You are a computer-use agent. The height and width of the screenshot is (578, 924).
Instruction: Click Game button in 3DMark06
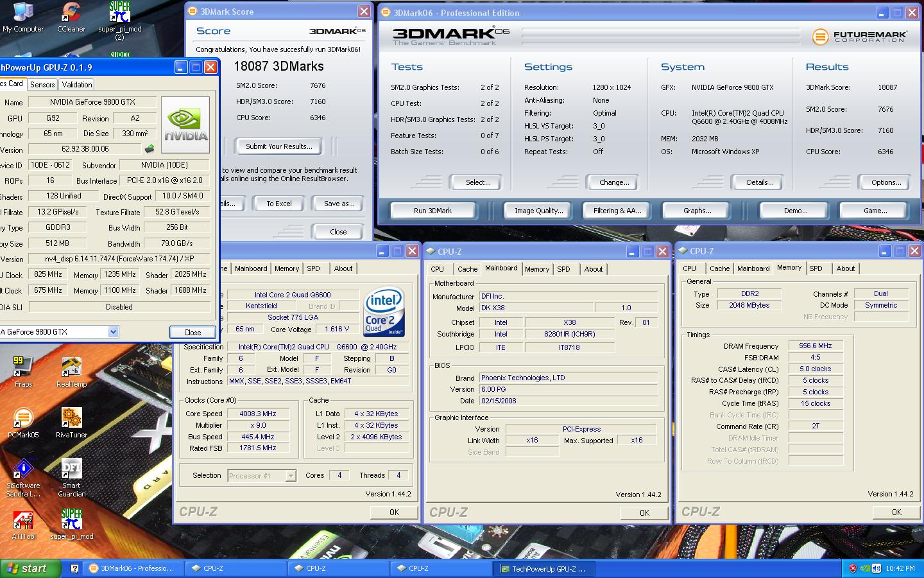click(875, 211)
